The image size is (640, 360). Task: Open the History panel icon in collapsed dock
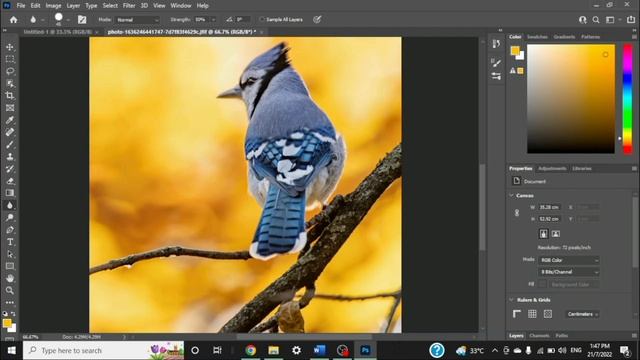(x=496, y=44)
